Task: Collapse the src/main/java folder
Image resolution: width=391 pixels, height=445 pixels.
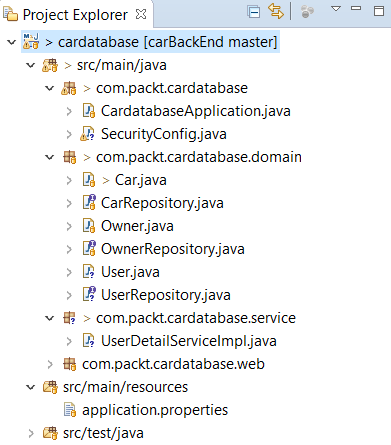Action: (x=31, y=65)
